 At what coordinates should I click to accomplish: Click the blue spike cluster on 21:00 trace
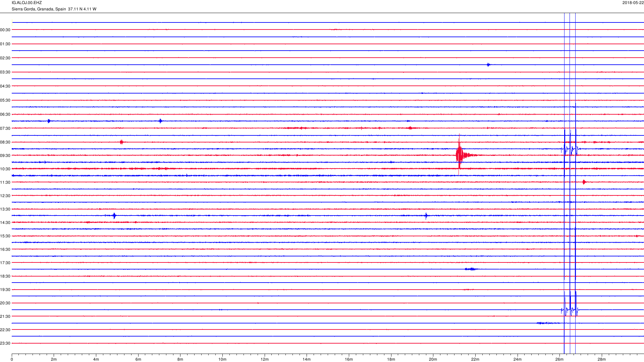point(570,309)
